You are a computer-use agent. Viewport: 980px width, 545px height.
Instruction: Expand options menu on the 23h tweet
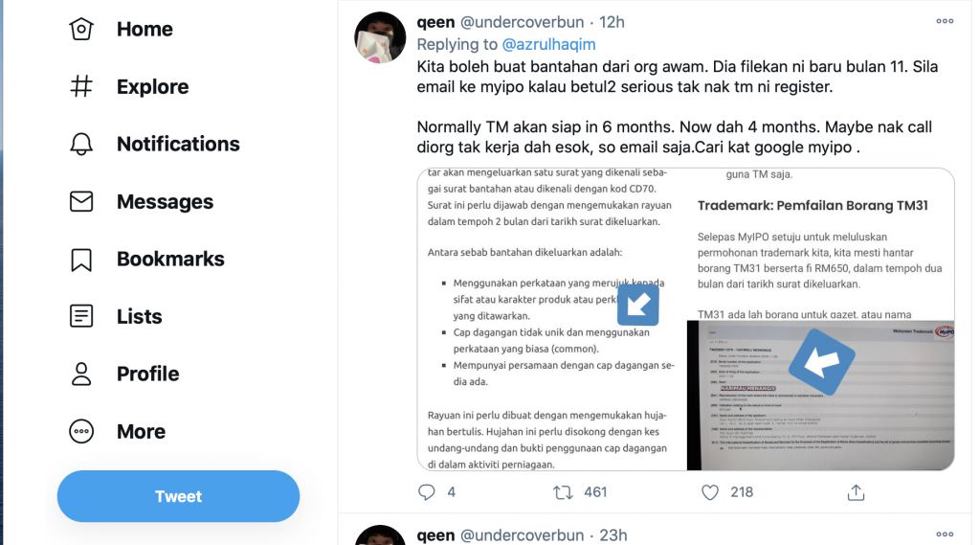[x=945, y=534]
